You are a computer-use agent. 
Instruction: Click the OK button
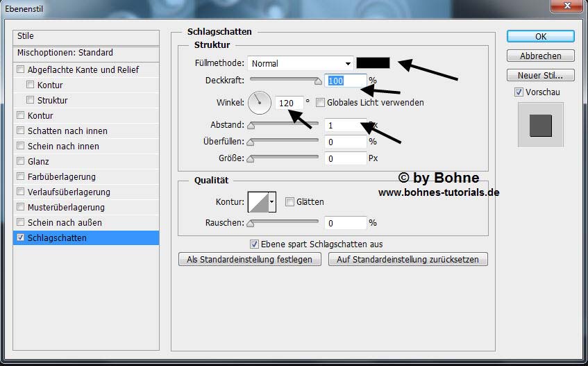point(540,36)
